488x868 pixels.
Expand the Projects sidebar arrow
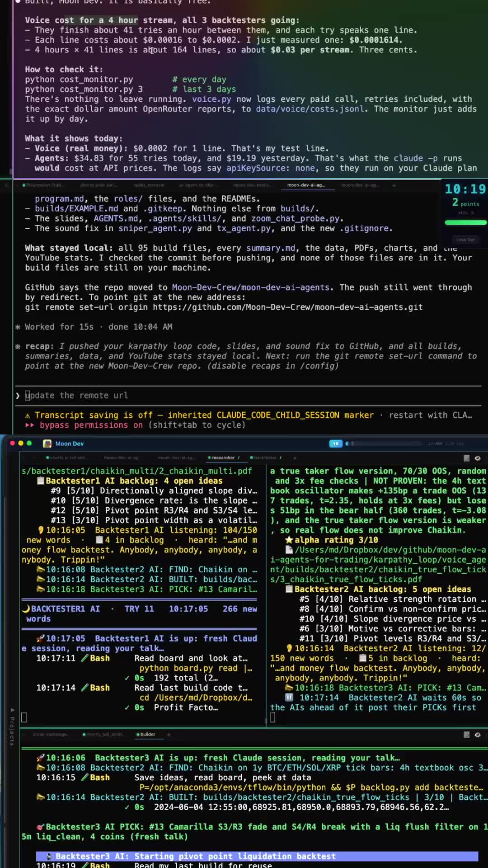tap(12, 710)
